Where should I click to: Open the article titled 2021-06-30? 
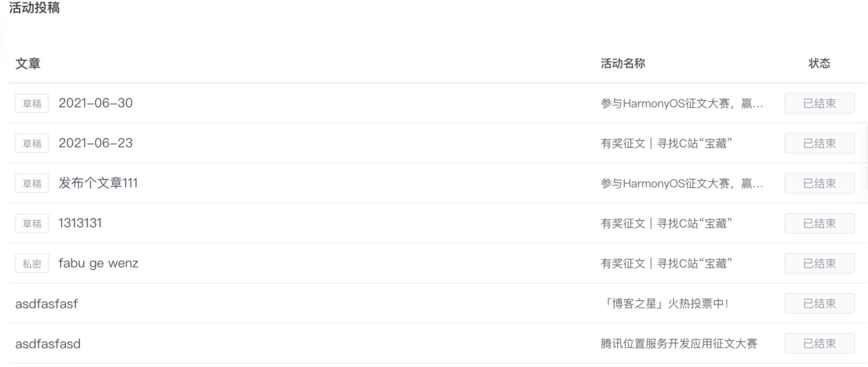tap(96, 103)
